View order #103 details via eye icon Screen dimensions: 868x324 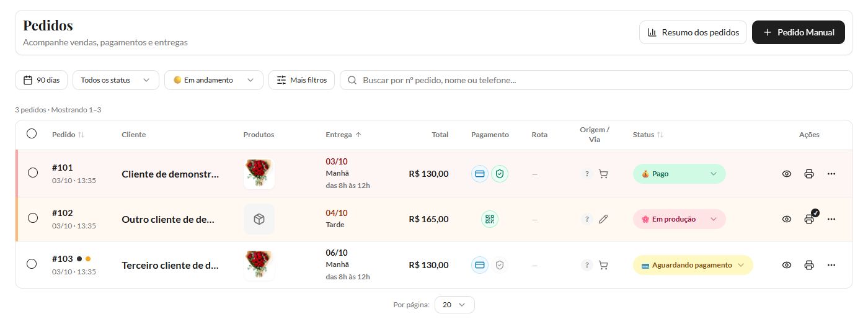click(787, 265)
